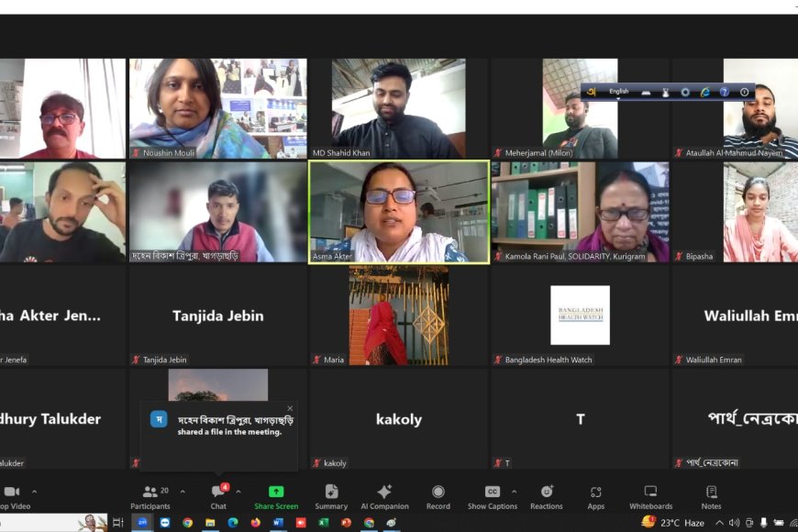Click the green Share Screen button
Image resolution: width=798 pixels, height=532 pixels.
(x=276, y=497)
